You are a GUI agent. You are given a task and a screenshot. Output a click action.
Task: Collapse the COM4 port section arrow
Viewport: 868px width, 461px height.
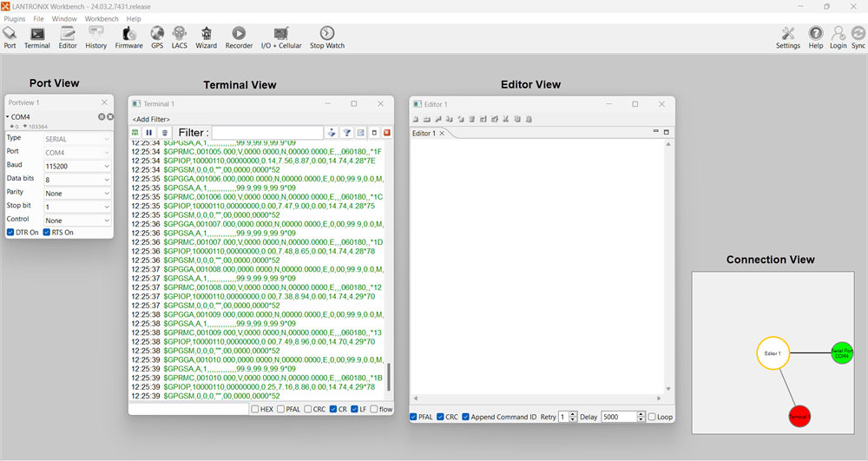(8, 117)
